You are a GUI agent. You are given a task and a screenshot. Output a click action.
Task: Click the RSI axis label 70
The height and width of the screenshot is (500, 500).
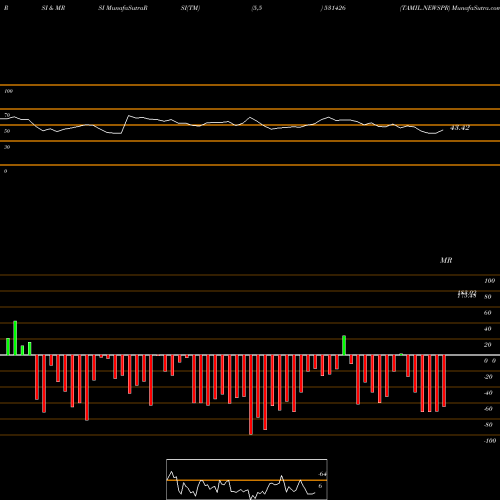coord(7,115)
